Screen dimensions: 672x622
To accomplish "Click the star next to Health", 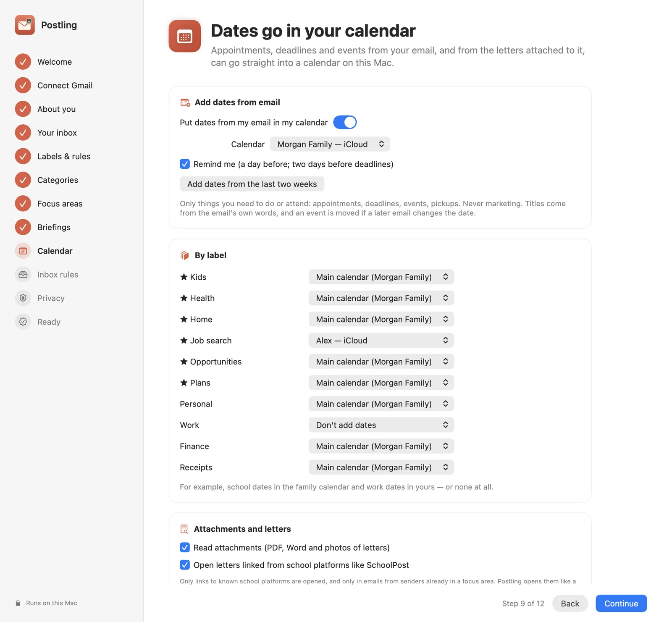I will [x=184, y=298].
